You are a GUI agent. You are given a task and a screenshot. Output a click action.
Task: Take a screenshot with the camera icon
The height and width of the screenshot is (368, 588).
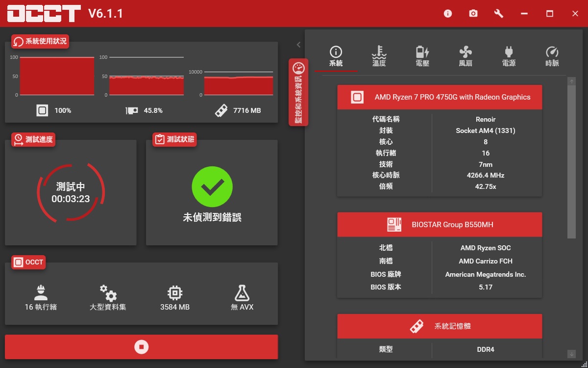coord(473,14)
